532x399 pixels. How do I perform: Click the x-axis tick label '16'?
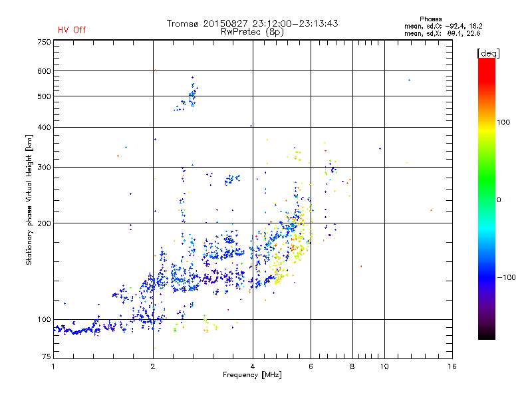tap(452, 366)
